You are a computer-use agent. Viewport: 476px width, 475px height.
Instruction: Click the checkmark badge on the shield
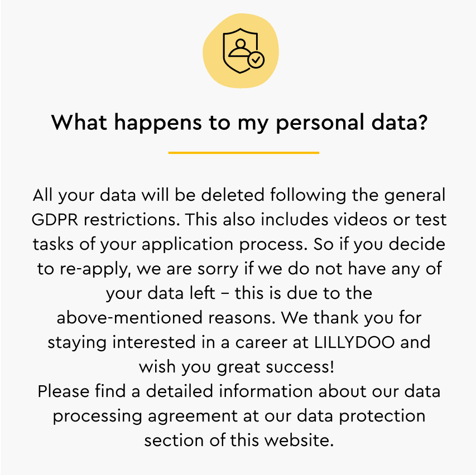(x=256, y=60)
